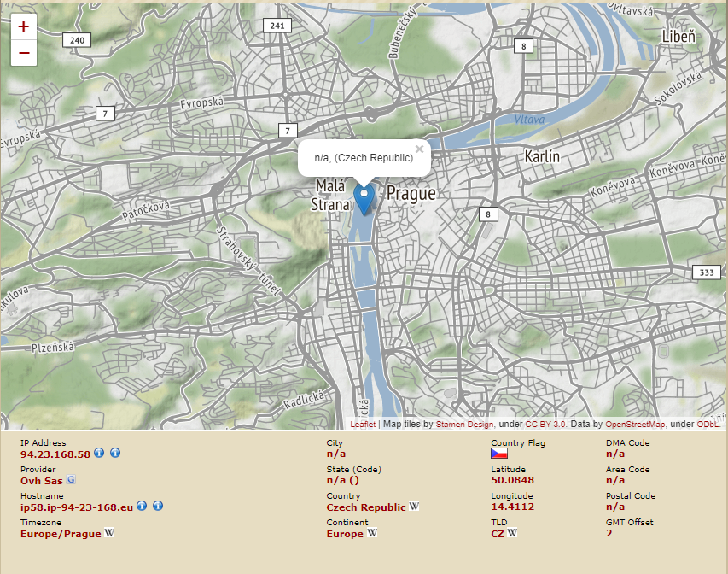Click first blue icon after hostname
This screenshot has width=728, height=574.
[142, 507]
